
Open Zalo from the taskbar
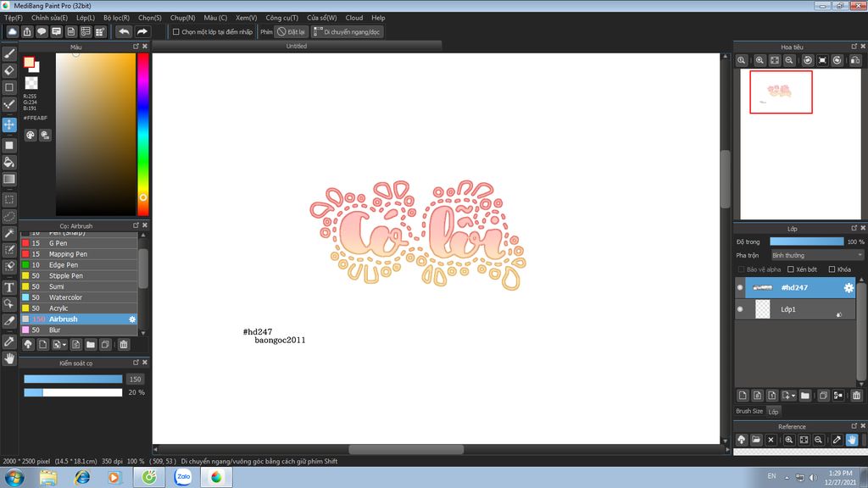183,477
